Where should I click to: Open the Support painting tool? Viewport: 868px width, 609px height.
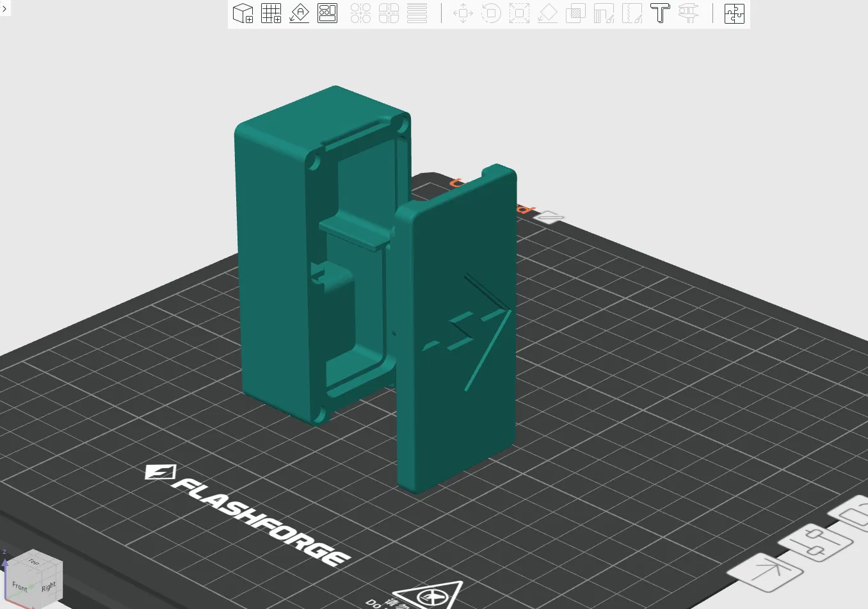pos(604,13)
